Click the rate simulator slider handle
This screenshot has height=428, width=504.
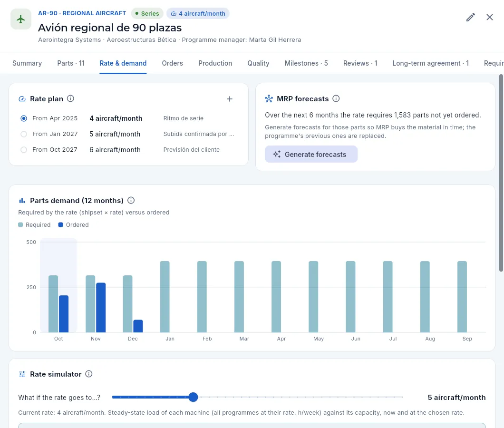coord(193,397)
